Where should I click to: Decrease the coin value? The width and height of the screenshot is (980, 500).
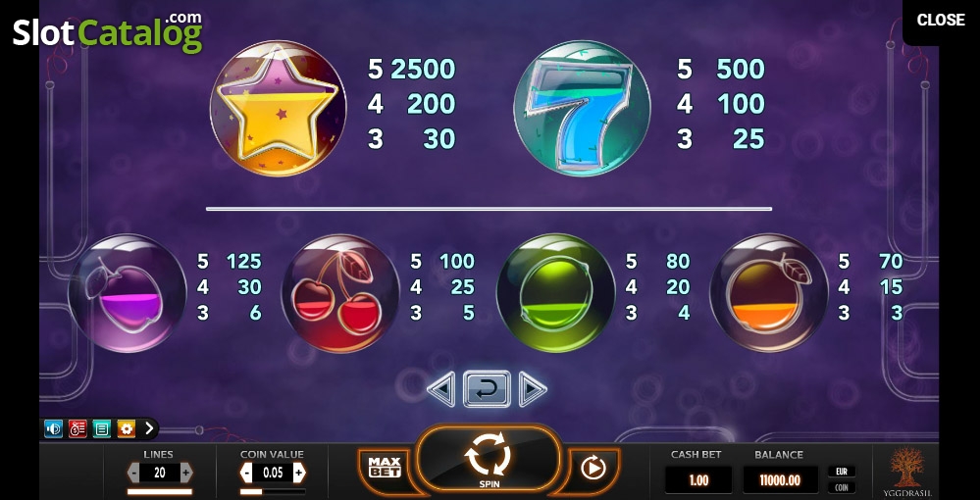click(x=246, y=474)
